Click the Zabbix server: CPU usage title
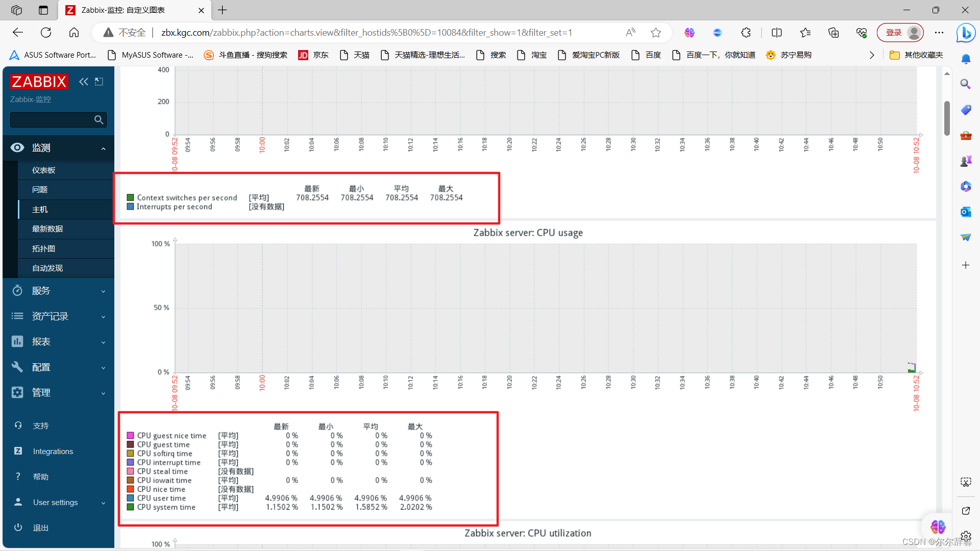Viewport: 980px width, 551px height. point(528,233)
